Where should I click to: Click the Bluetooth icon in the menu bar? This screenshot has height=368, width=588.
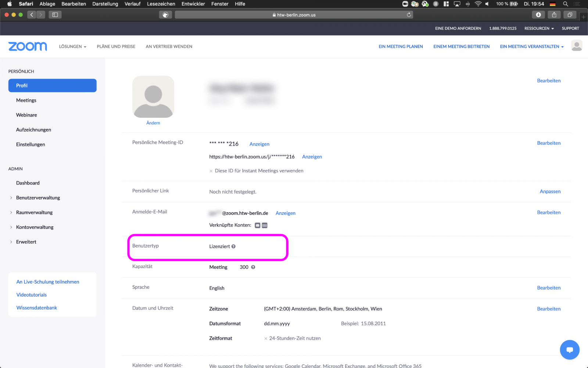click(x=468, y=4)
